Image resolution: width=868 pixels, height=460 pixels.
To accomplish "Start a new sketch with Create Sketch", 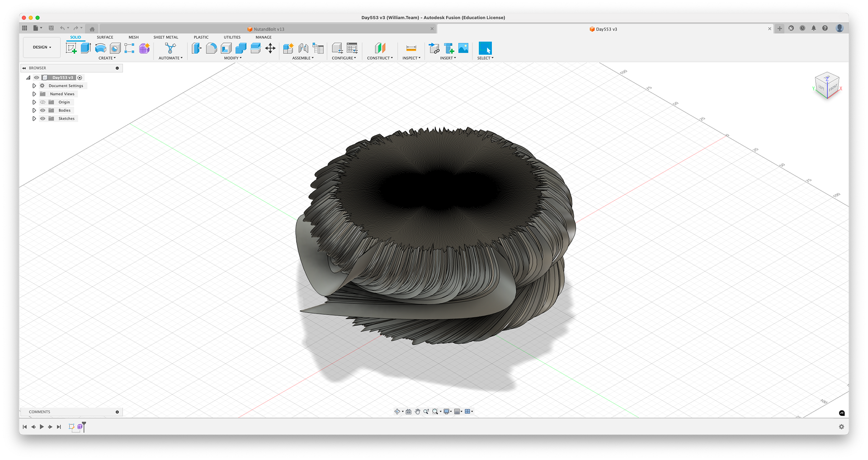I will 71,48.
